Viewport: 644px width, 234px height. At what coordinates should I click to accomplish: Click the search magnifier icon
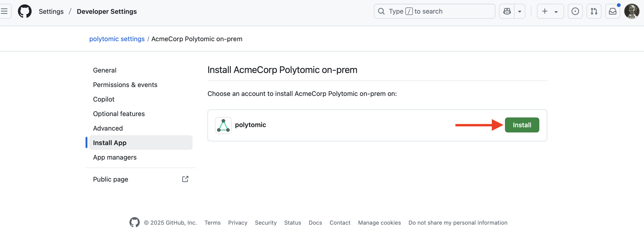coord(381,11)
